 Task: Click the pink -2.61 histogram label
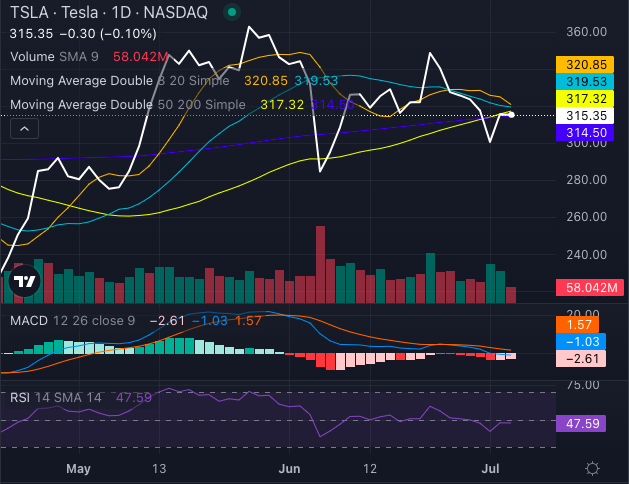581,358
